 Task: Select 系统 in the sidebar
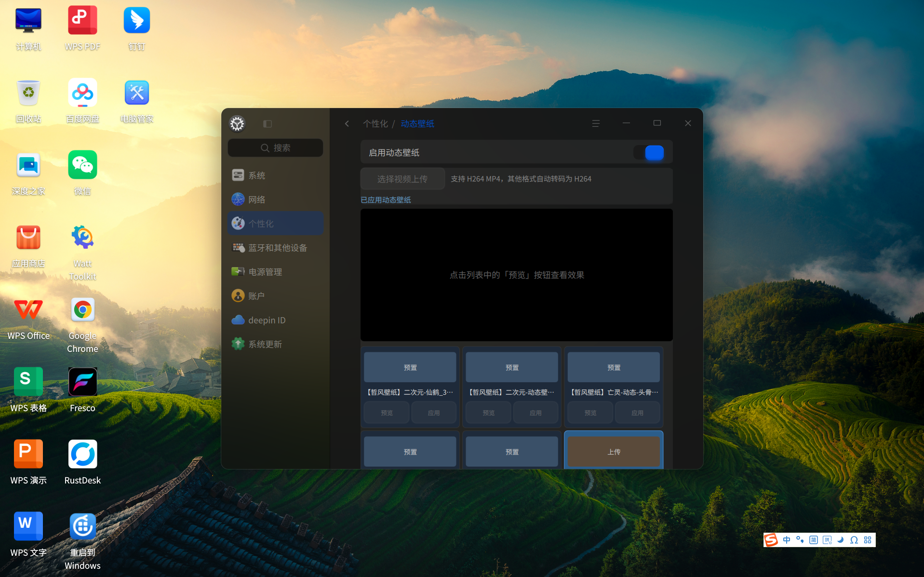tap(276, 175)
